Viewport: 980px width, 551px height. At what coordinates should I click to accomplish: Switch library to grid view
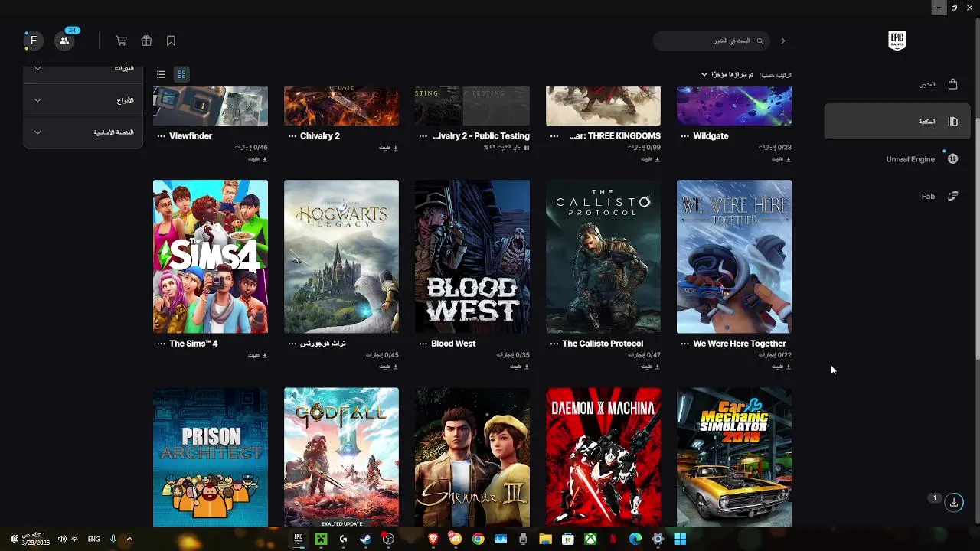[181, 74]
